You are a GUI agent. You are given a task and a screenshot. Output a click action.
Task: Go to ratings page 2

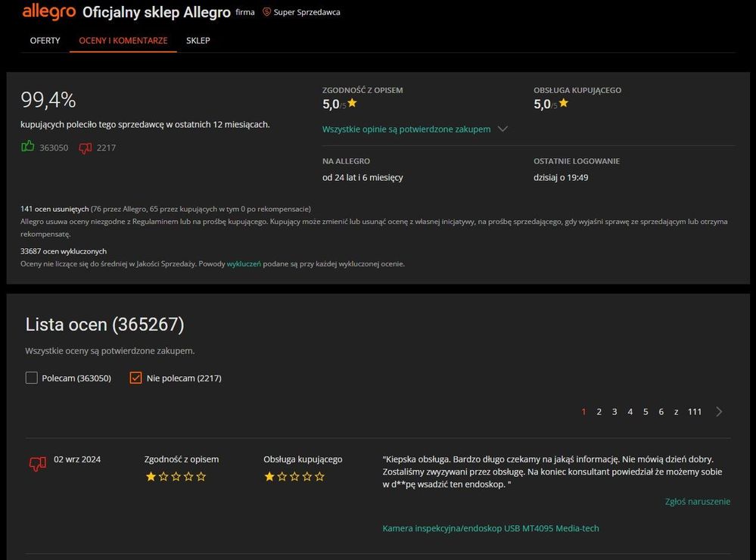(599, 412)
